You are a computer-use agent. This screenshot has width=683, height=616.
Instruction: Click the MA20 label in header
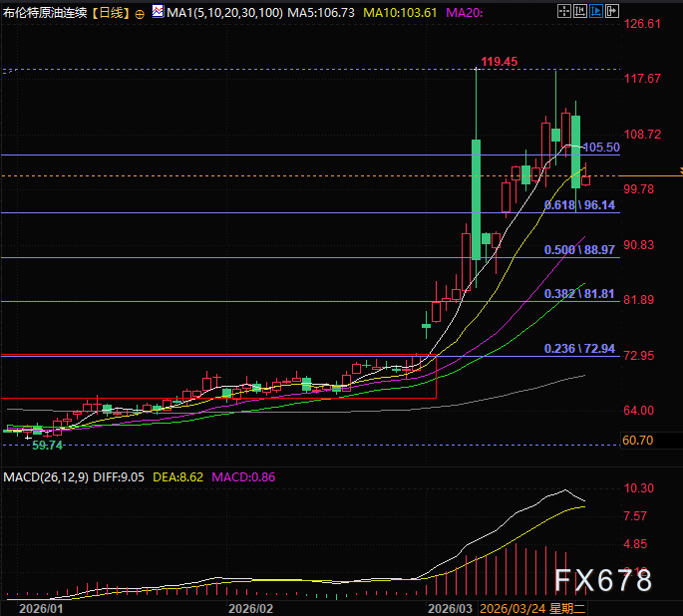tap(464, 13)
